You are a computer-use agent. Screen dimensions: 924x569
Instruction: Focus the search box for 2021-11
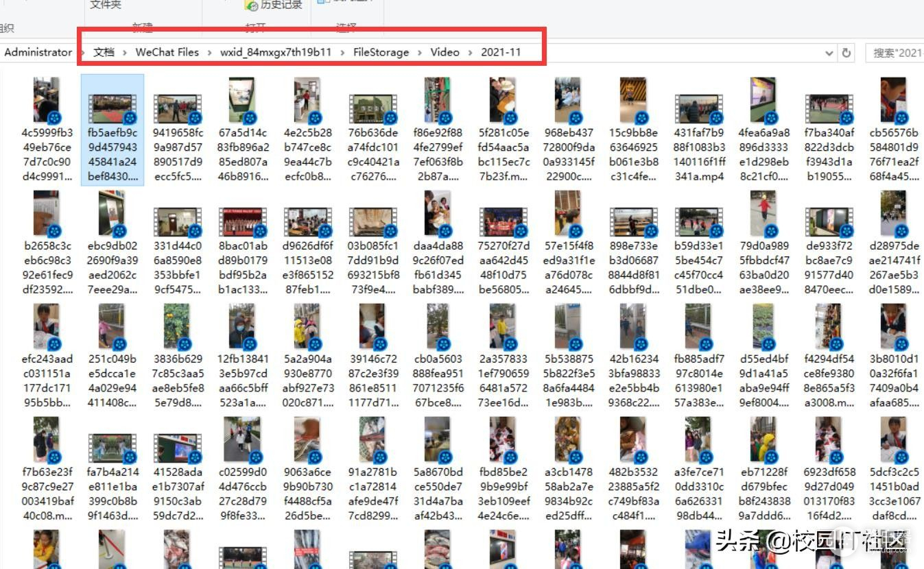coord(895,53)
